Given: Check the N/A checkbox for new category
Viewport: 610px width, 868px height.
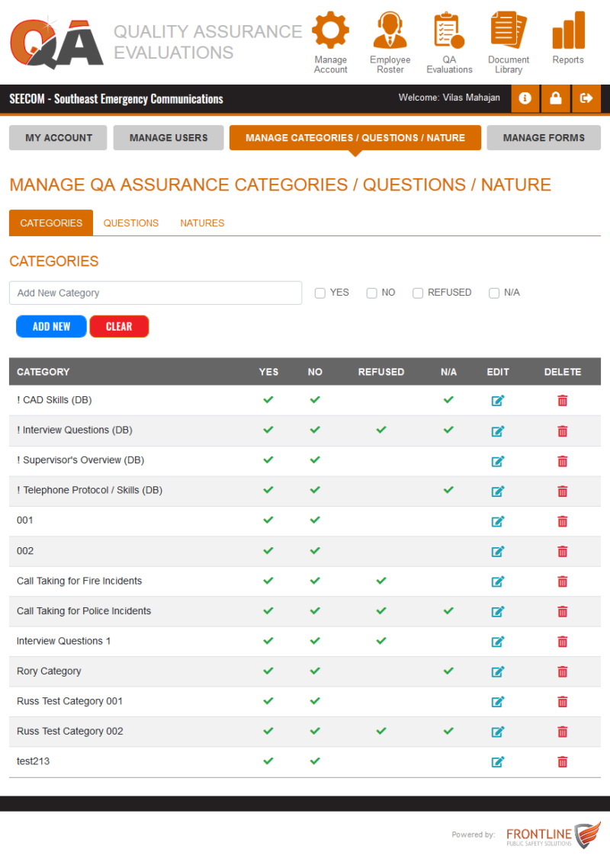Looking at the screenshot, I should tap(493, 293).
